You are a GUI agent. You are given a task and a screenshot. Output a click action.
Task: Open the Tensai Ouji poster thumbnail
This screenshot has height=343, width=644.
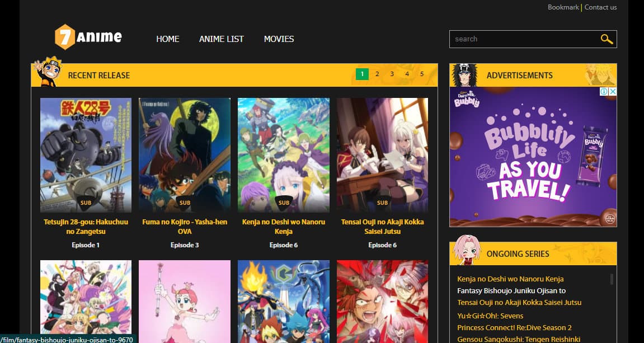tap(382, 155)
